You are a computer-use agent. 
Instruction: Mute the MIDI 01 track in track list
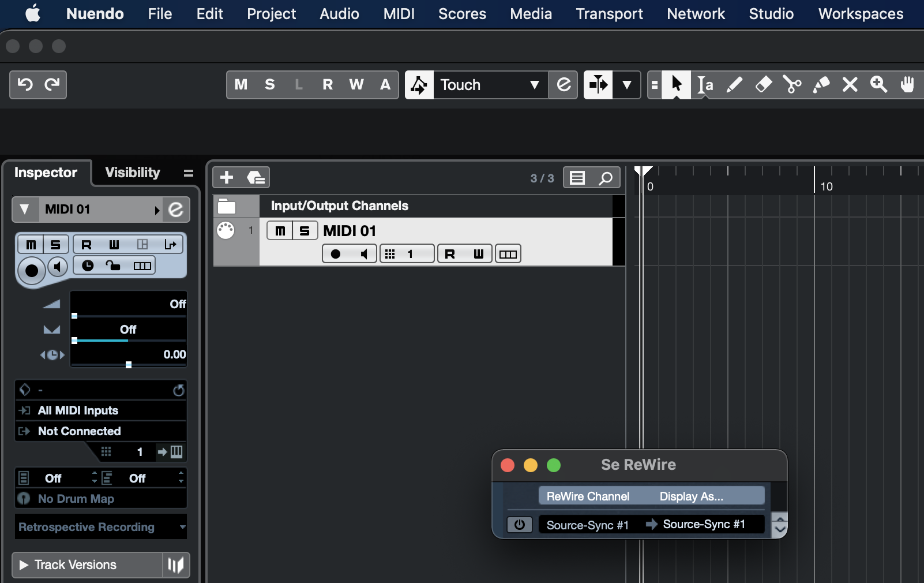[x=280, y=231]
